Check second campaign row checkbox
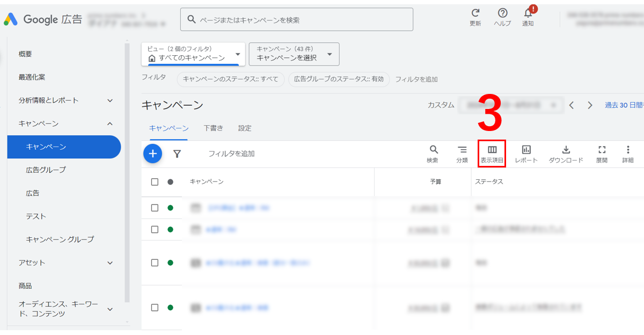 pos(155,229)
